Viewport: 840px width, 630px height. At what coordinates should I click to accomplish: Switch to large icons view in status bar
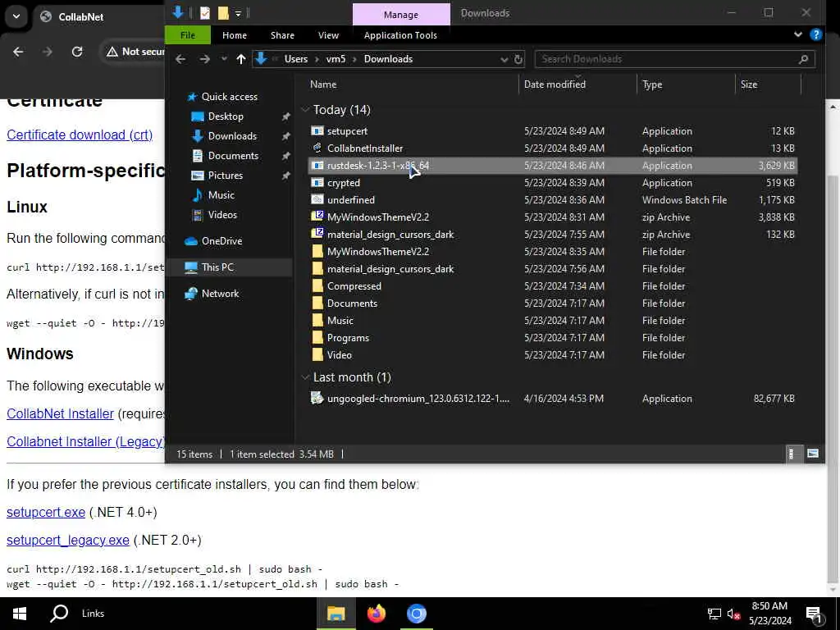pyautogui.click(x=813, y=454)
